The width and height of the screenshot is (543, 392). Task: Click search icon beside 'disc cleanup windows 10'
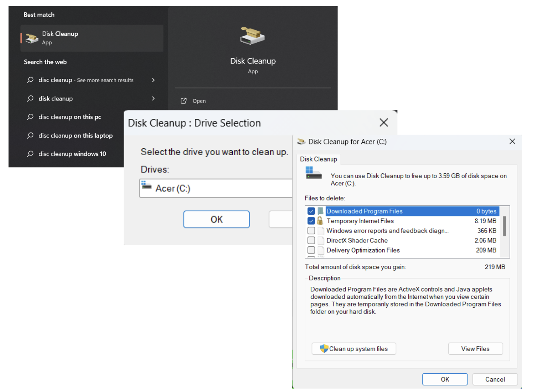(30, 154)
